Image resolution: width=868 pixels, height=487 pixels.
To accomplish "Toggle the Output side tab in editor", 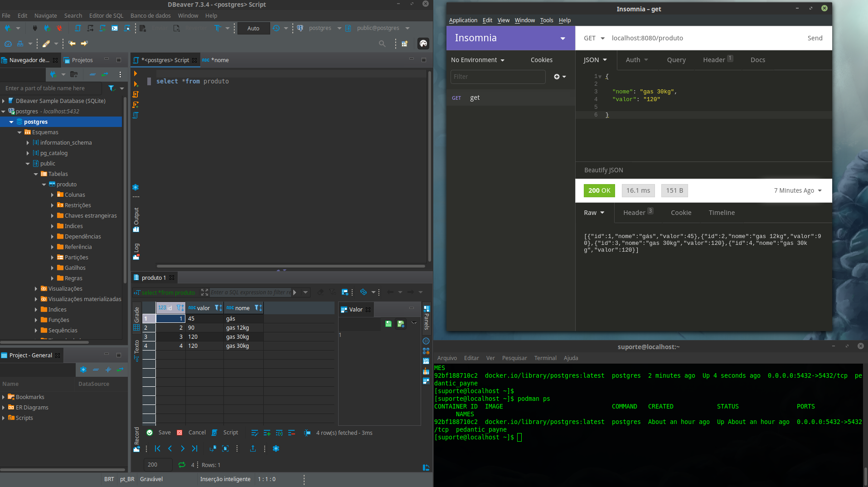I will 136,220.
